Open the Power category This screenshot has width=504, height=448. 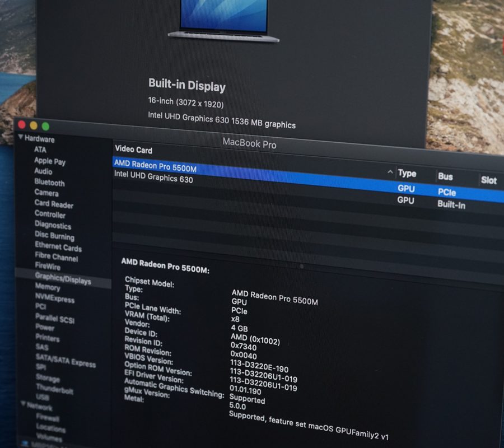[x=45, y=328]
